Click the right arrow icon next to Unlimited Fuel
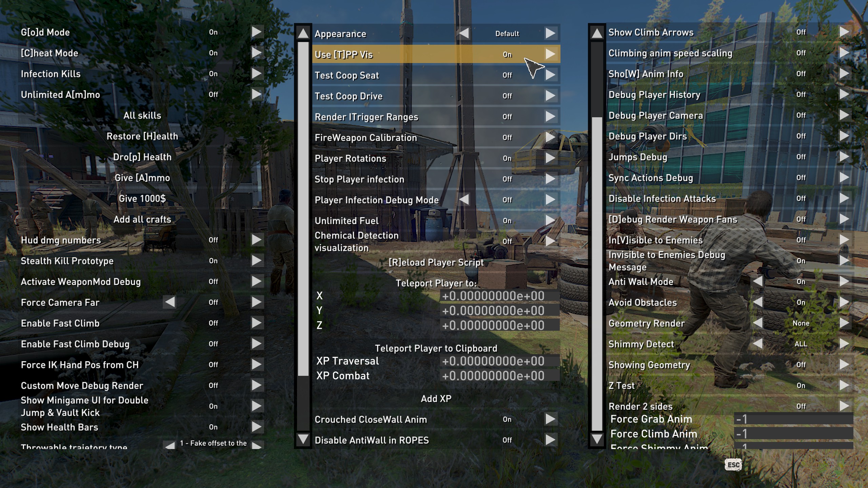The width and height of the screenshot is (868, 488). (550, 221)
